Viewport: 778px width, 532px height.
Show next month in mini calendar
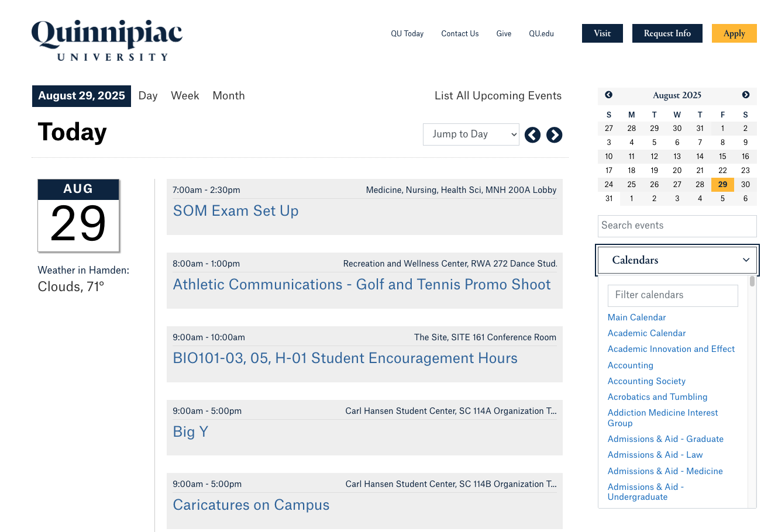[746, 95]
